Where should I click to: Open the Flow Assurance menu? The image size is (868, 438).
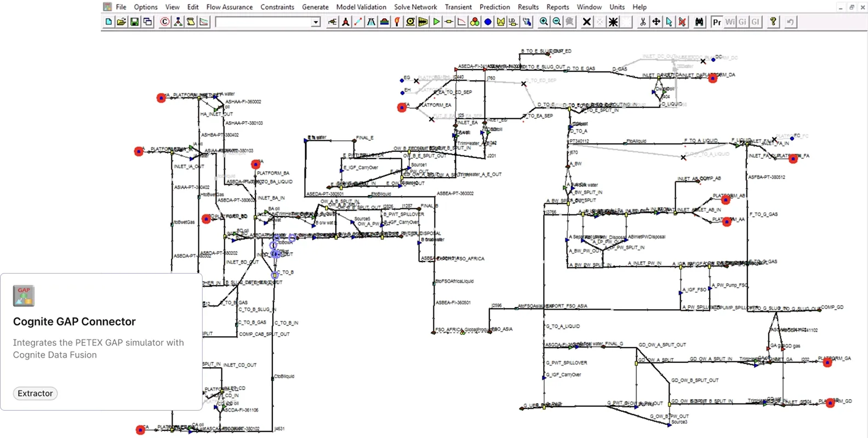230,7
